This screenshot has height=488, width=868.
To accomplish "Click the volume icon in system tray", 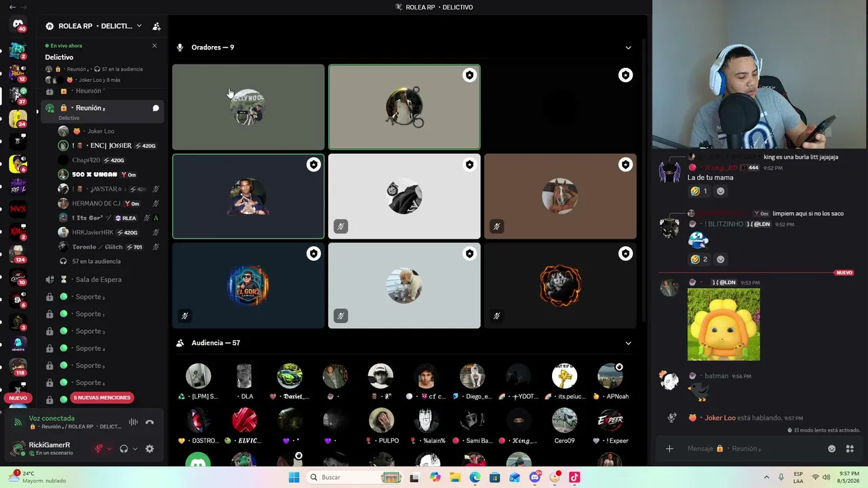I will 827,477.
